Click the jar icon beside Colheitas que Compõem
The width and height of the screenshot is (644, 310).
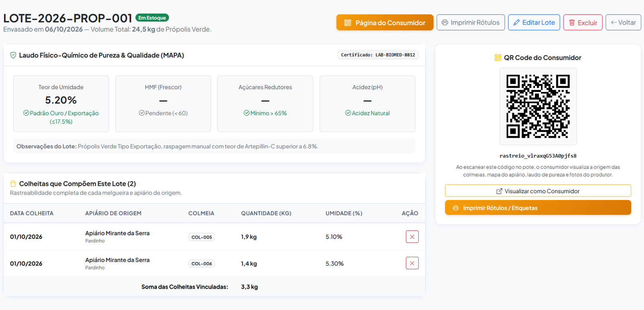(13, 184)
